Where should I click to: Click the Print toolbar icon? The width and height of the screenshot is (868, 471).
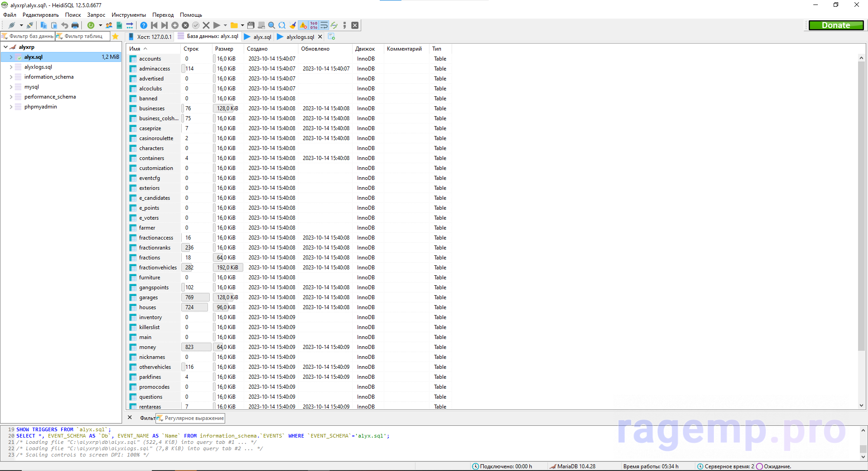75,25
